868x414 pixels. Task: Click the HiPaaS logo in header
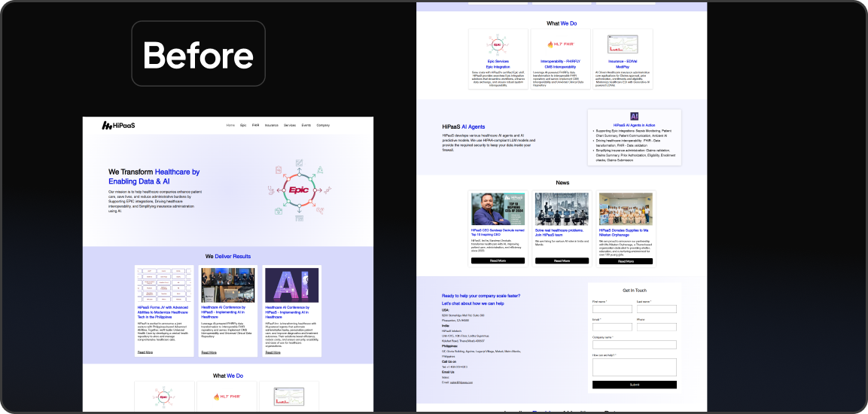tap(118, 126)
